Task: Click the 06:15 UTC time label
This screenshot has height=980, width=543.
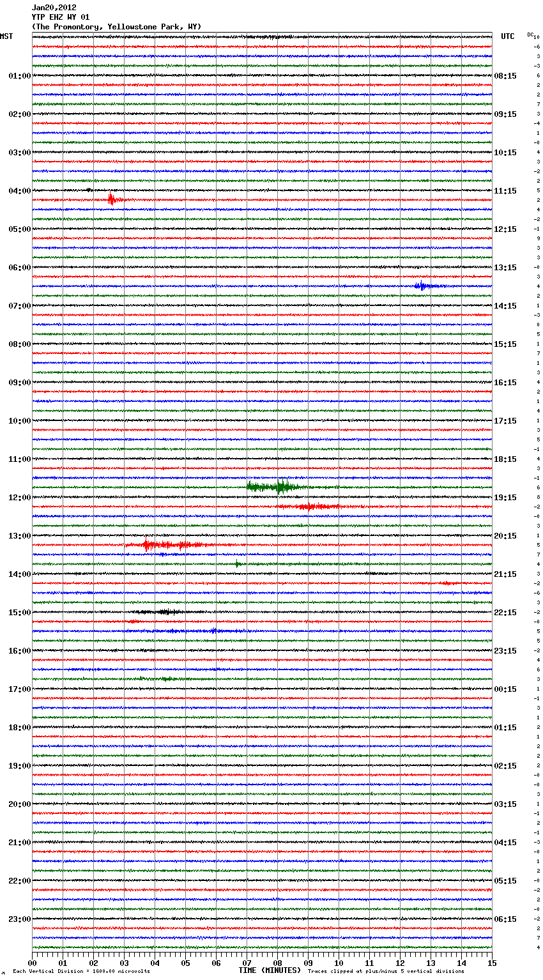Action: (x=505, y=919)
